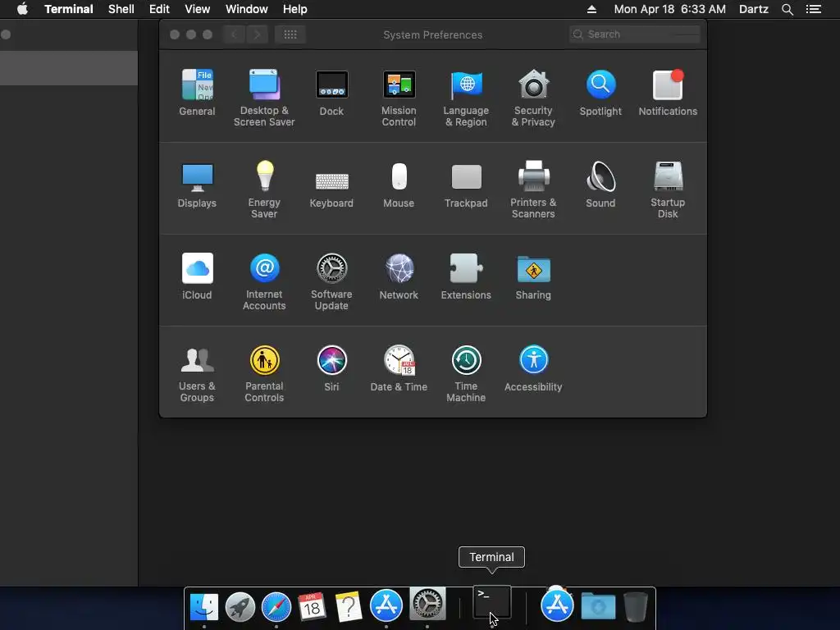Open Startup Disk preferences
Viewport: 840px width, 630px height.
668,189
